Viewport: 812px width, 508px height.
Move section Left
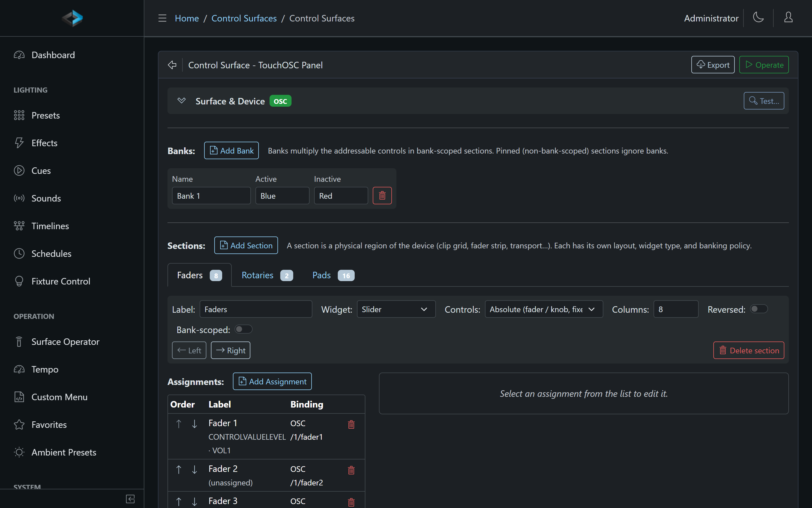[189, 351]
